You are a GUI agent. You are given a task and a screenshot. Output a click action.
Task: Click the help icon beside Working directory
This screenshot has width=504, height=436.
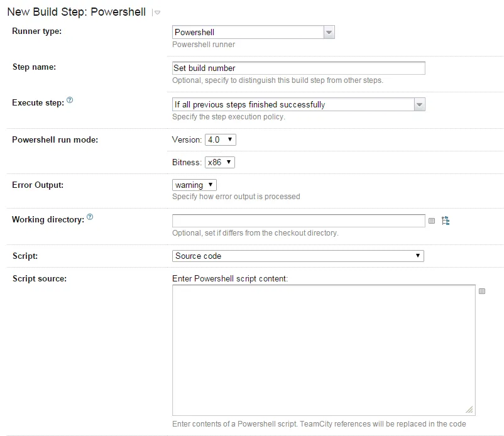(90, 217)
